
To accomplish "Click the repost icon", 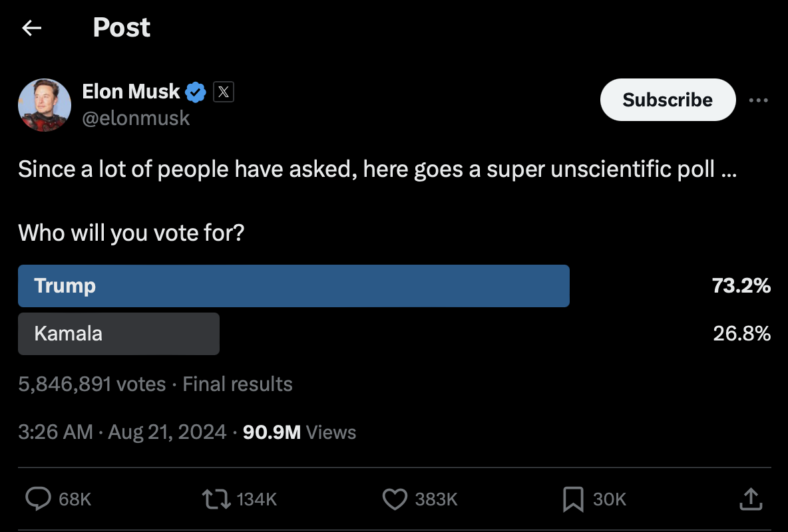I will 216,499.
